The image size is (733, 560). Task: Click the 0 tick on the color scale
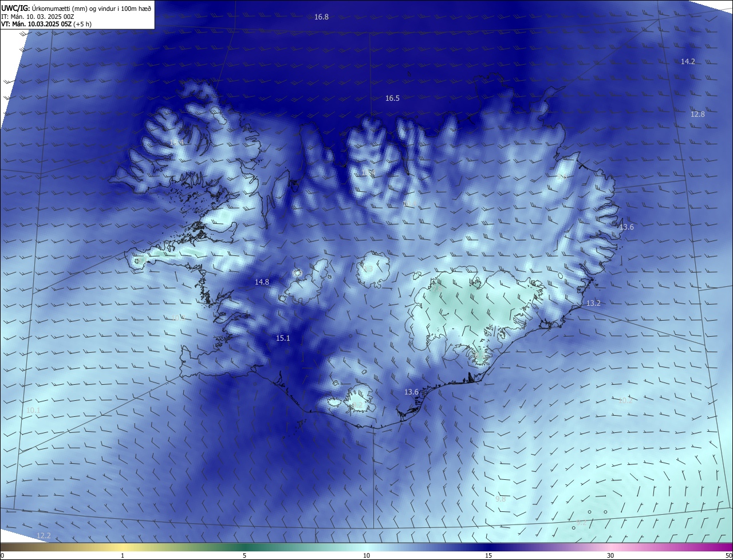pyautogui.click(x=2, y=555)
